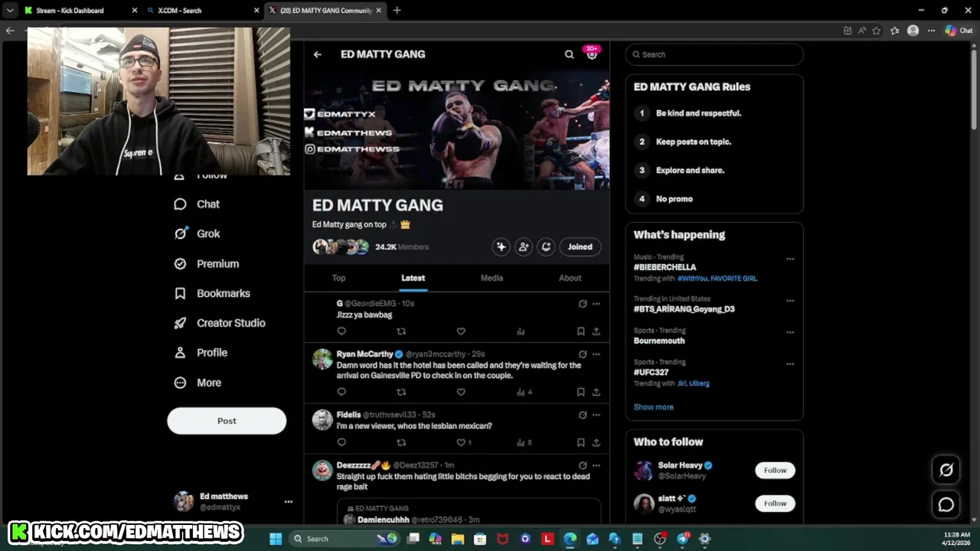
Task: Repost Fidelis's post
Action: pyautogui.click(x=401, y=442)
